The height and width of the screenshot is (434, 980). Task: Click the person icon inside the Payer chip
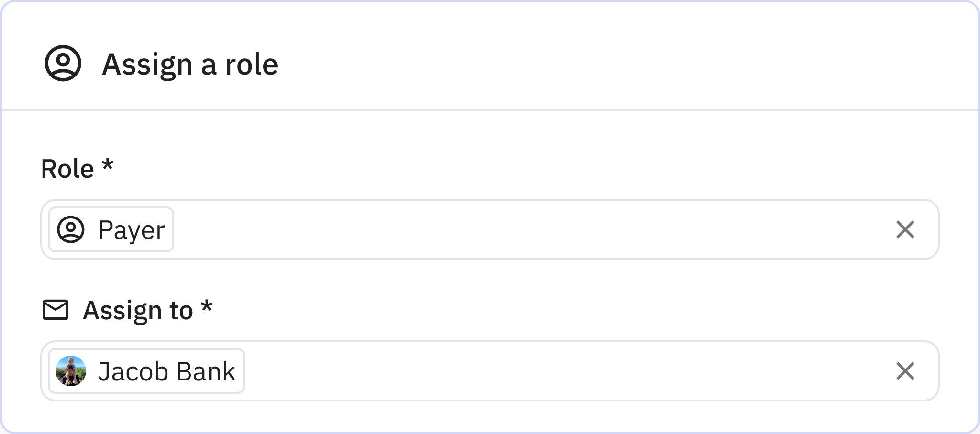(x=71, y=229)
